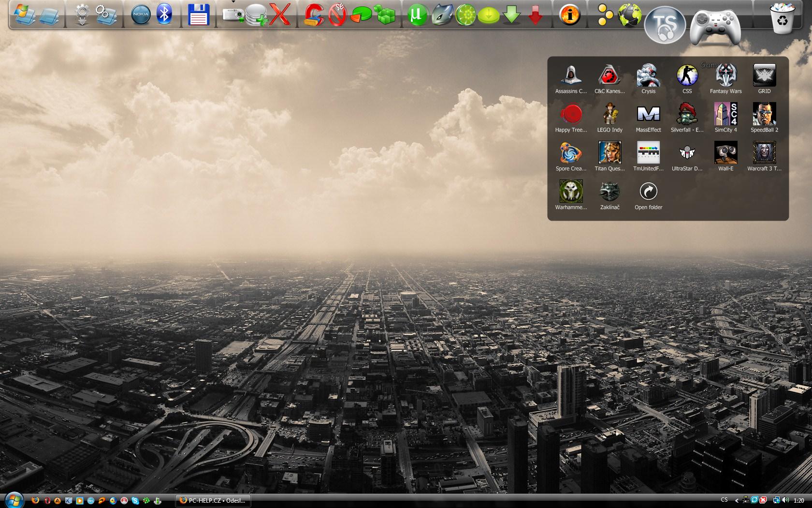
Task: Click the TeamSpeak headphones dock icon
Action: tap(665, 25)
